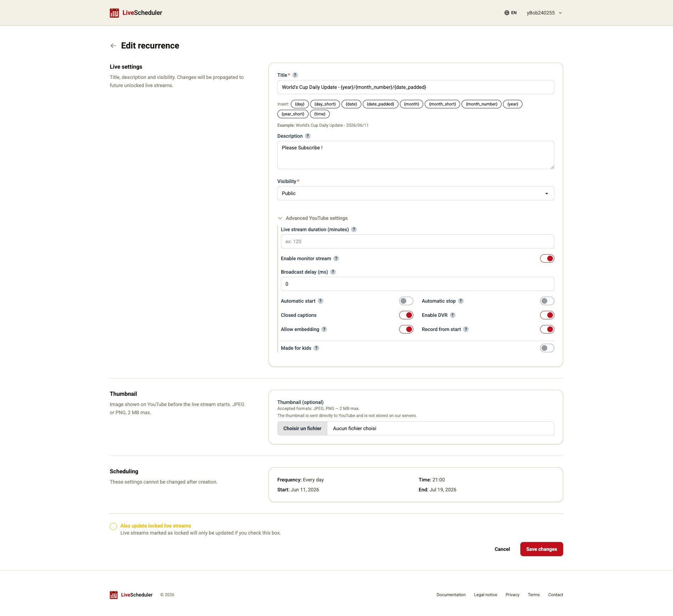Click the Description text area

[x=415, y=155]
